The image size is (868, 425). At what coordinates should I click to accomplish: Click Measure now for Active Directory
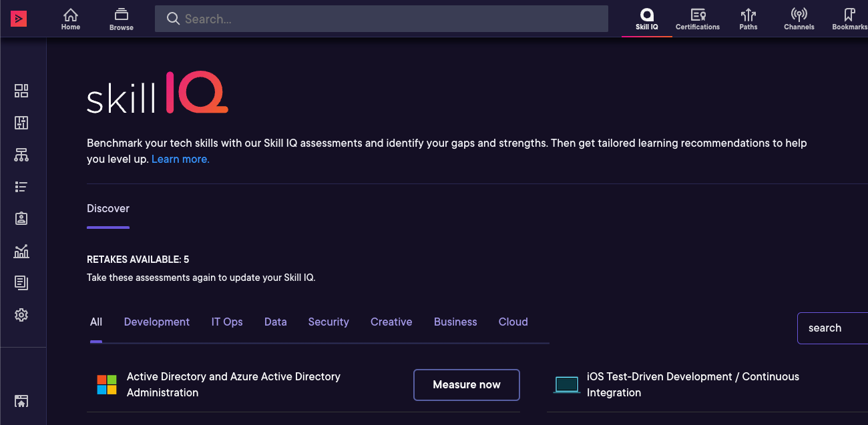point(467,385)
